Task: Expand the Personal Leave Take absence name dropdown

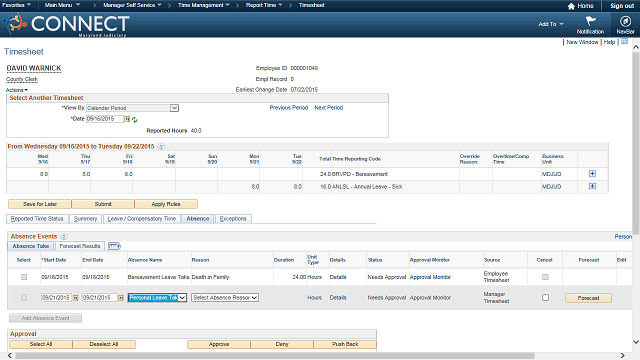Action: (157, 298)
